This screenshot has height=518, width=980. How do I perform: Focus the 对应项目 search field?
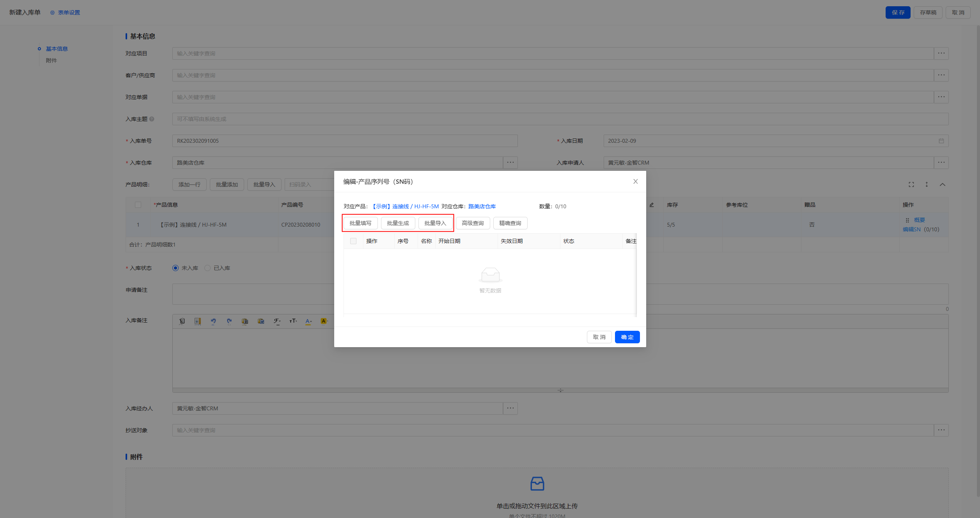coord(553,53)
